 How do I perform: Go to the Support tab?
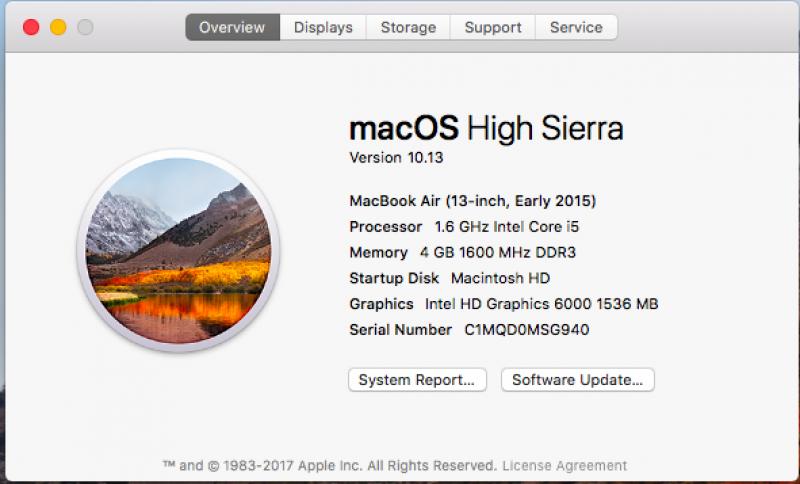coord(493,27)
